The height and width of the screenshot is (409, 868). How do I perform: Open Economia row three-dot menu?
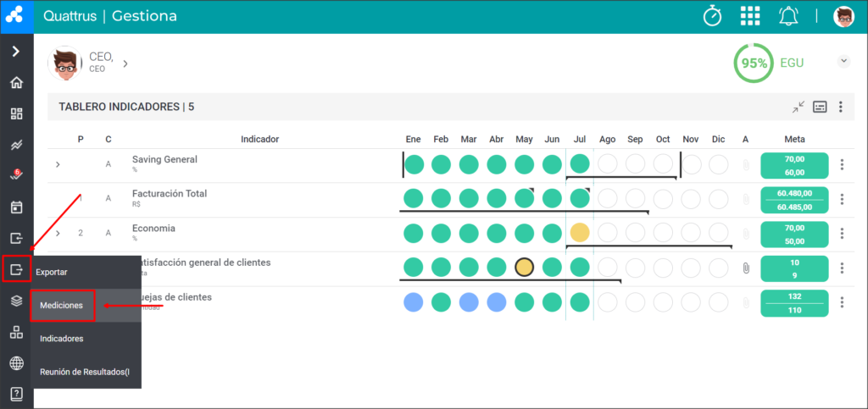pos(842,233)
